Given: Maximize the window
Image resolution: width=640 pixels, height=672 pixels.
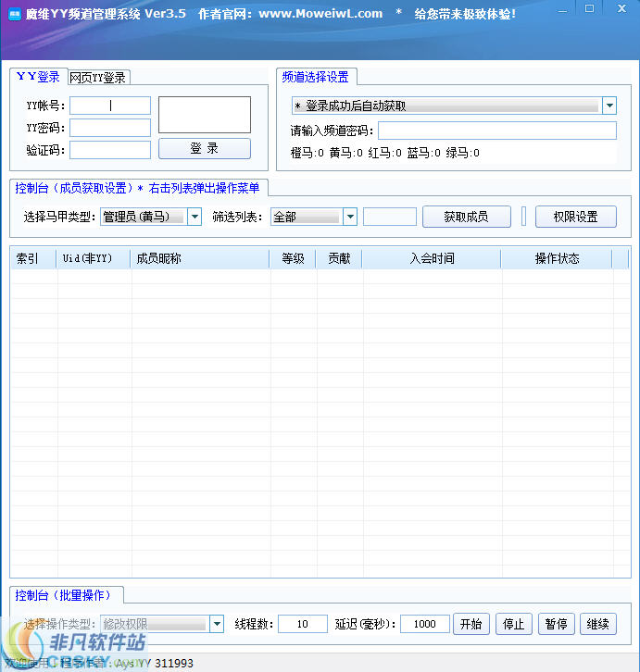Looking at the screenshot, I should point(589,8).
